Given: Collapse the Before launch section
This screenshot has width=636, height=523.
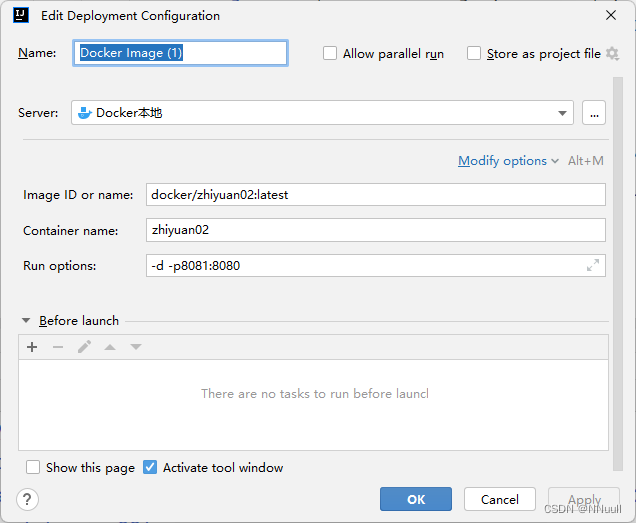Looking at the screenshot, I should (26, 321).
